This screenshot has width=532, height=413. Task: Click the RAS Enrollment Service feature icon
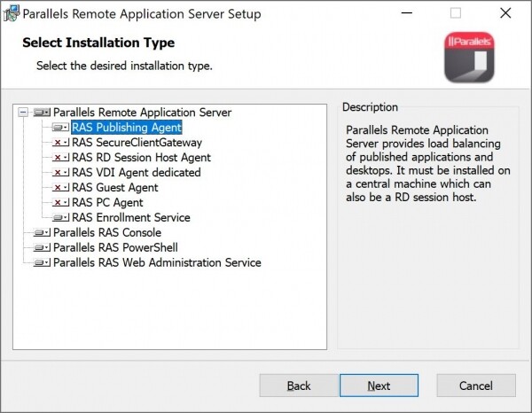[x=60, y=218]
